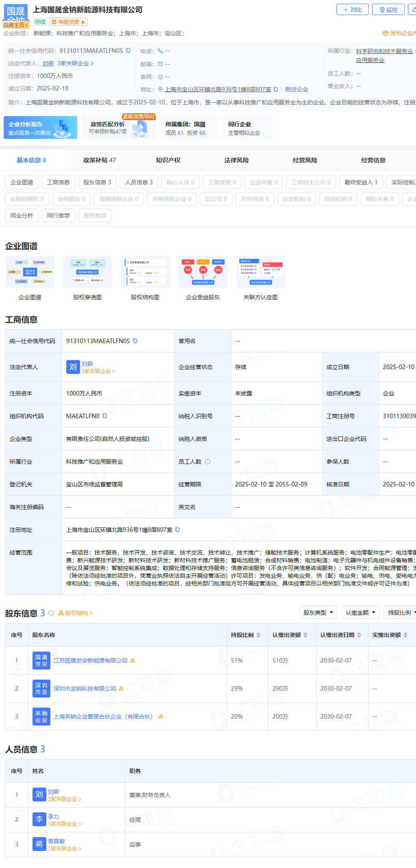The width and height of the screenshot is (416, 868).
Task: Click the company logo 国晟金钠
Action: pos(16,13)
